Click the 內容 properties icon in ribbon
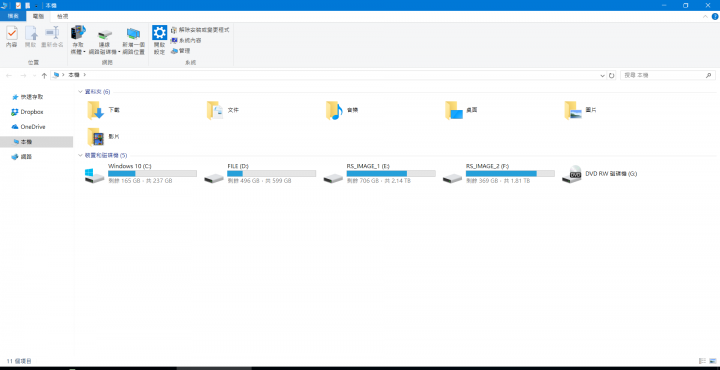Image resolution: width=720 pixels, height=370 pixels. point(11,33)
